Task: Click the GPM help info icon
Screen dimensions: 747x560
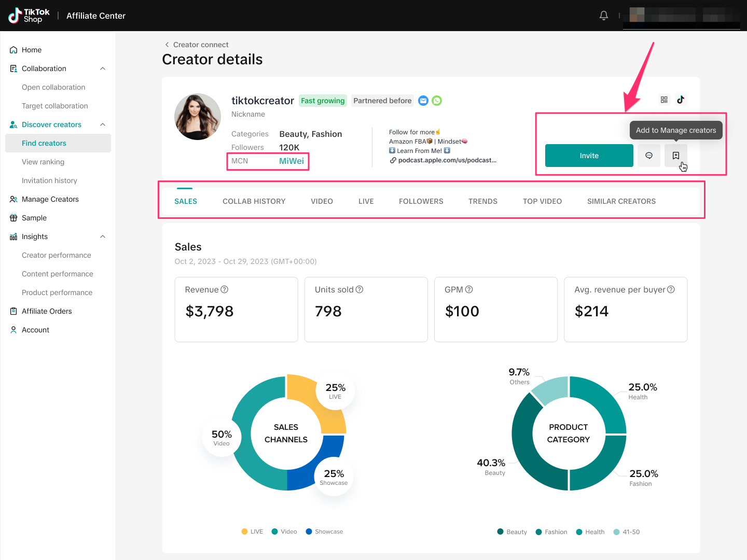Action: tap(469, 289)
